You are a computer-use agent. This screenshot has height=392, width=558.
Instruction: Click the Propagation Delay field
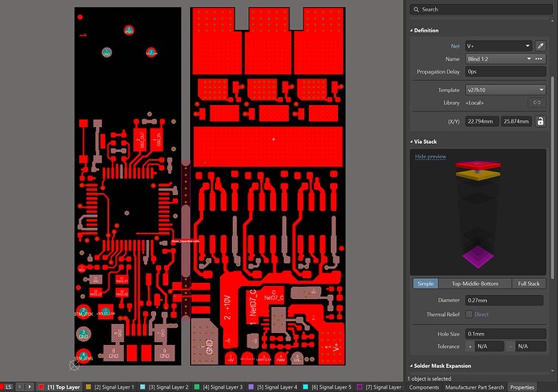(x=505, y=71)
